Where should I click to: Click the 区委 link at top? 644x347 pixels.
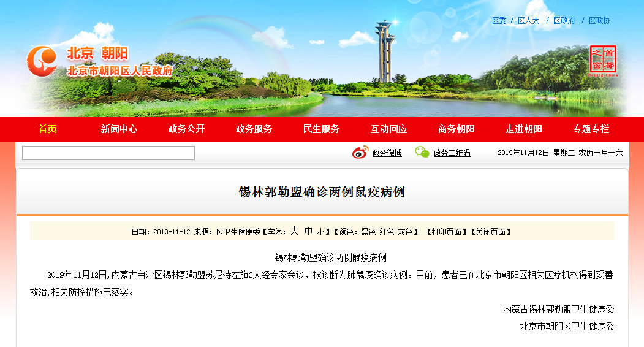(x=499, y=21)
